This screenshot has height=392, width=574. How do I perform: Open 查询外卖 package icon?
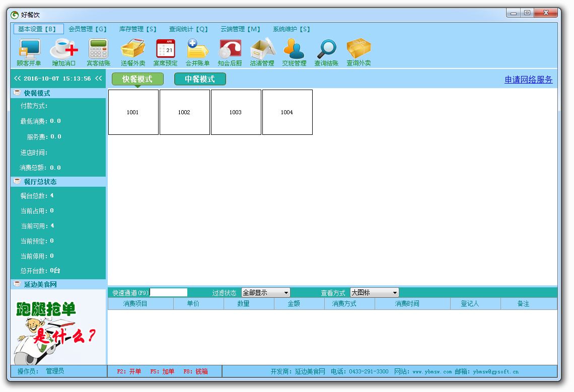[x=358, y=50]
